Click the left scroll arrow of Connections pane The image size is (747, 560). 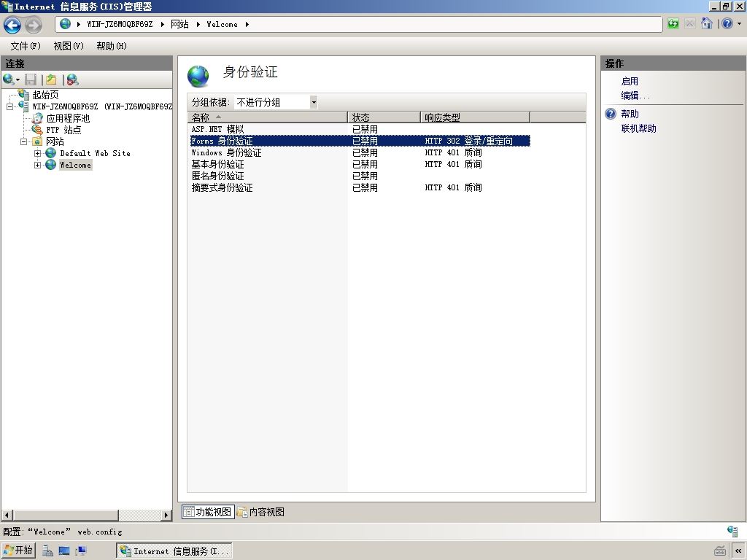[7, 516]
